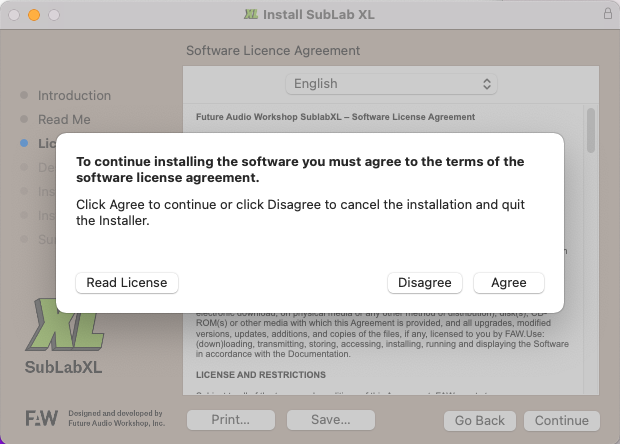Click the Designed and developed by text
This screenshot has height=444, width=620.
(115, 413)
